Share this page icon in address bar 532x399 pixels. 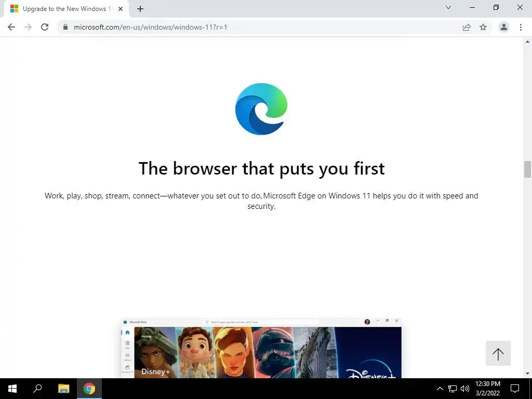[467, 27]
